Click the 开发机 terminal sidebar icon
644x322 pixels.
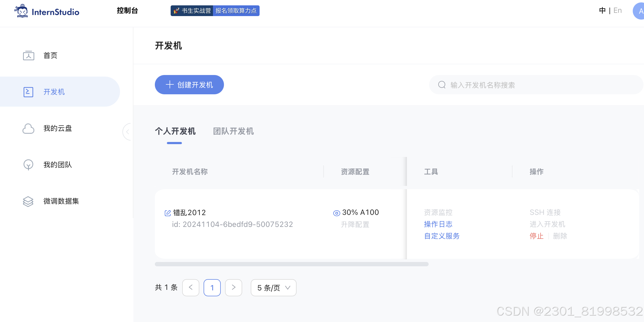(28, 92)
